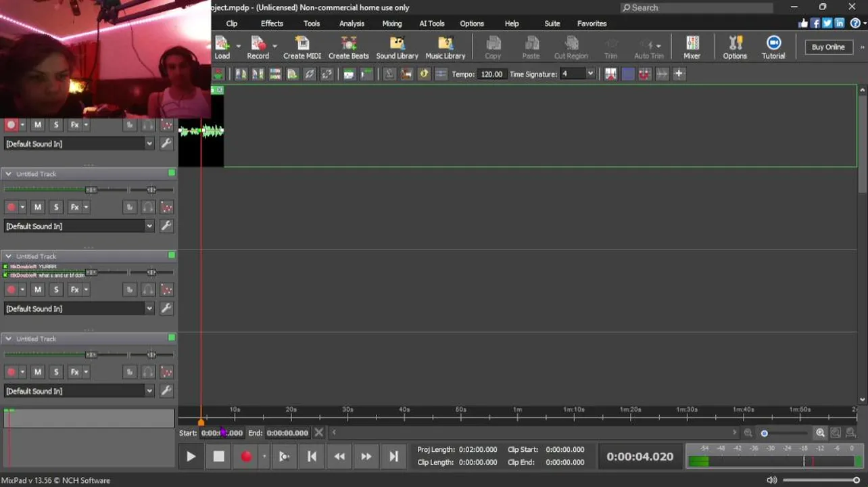Image resolution: width=868 pixels, height=487 pixels.
Task: Go to the project start
Action: (312, 457)
